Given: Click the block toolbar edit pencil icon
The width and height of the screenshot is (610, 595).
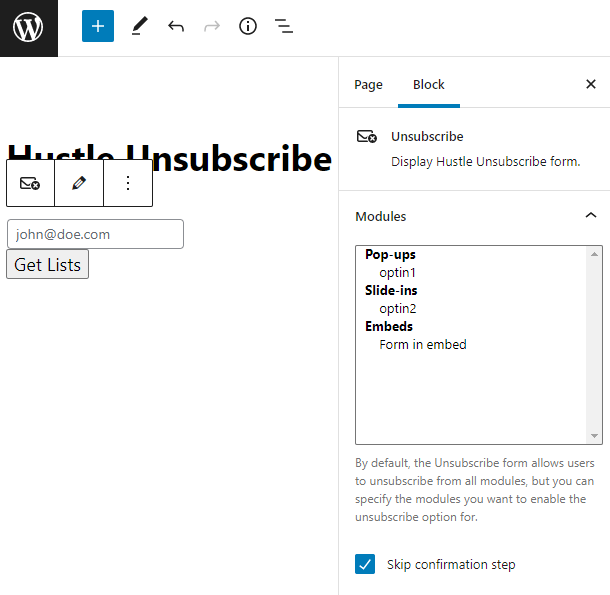Looking at the screenshot, I should (x=79, y=183).
